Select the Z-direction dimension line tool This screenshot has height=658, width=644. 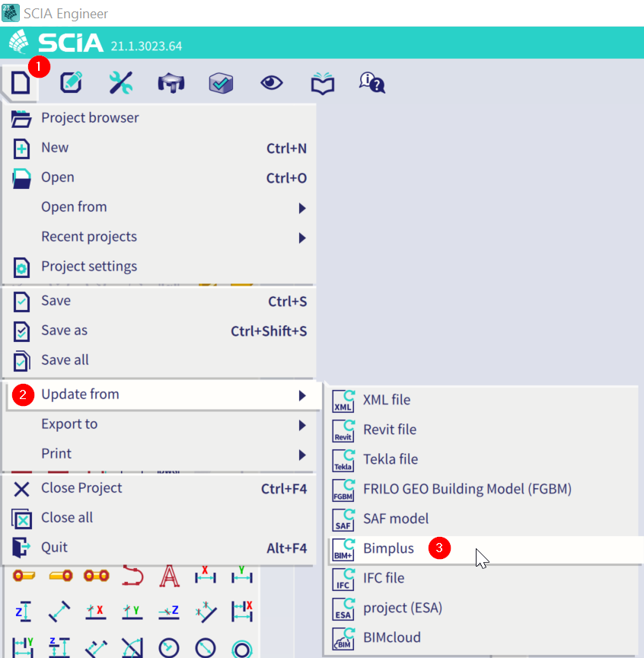pyautogui.click(x=23, y=611)
